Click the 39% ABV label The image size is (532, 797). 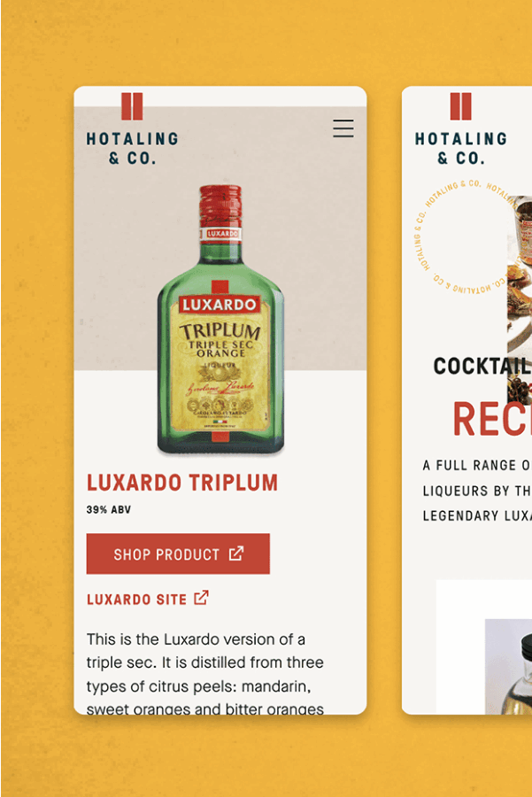click(109, 510)
